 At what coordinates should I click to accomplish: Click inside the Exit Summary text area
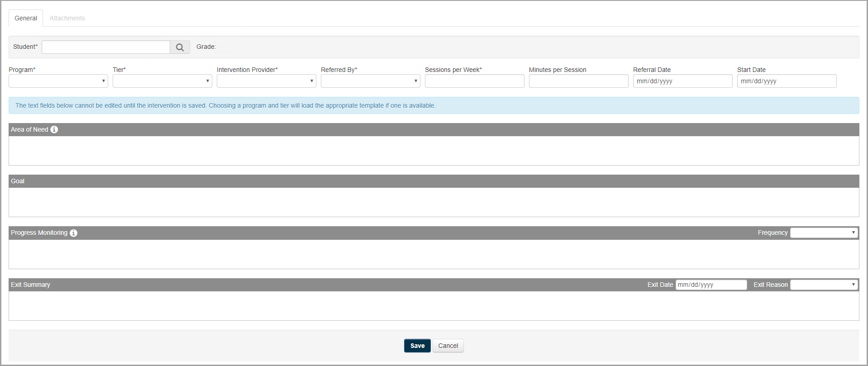click(x=434, y=306)
